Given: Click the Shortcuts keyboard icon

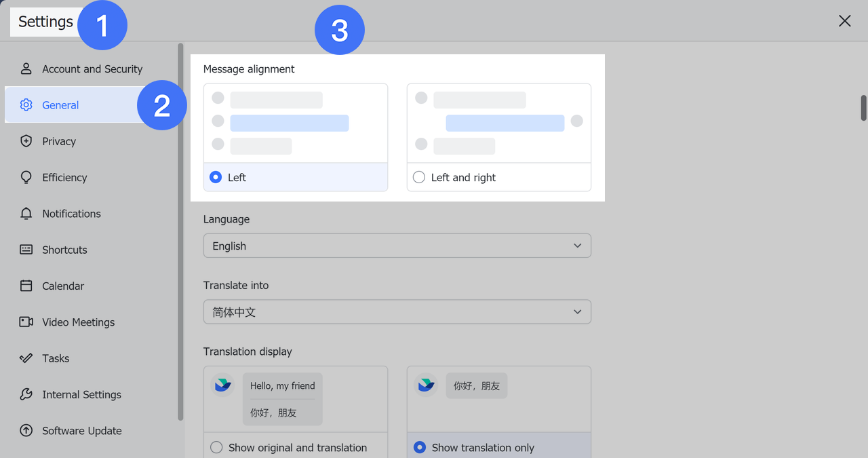Looking at the screenshot, I should click(26, 250).
